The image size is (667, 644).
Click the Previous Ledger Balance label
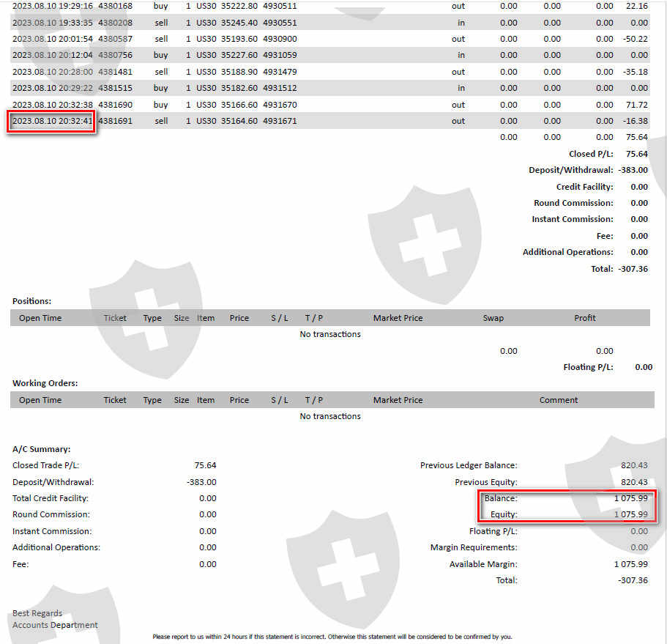(469, 465)
